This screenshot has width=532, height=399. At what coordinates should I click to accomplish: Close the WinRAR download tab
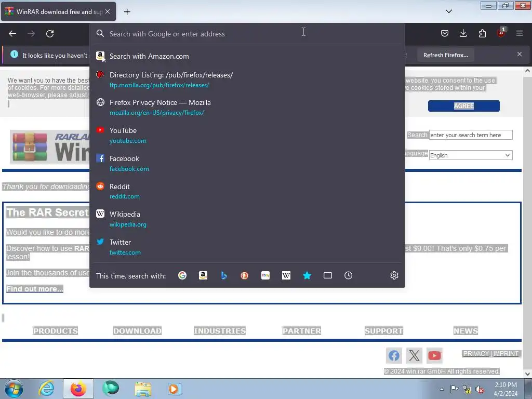pyautogui.click(x=108, y=11)
